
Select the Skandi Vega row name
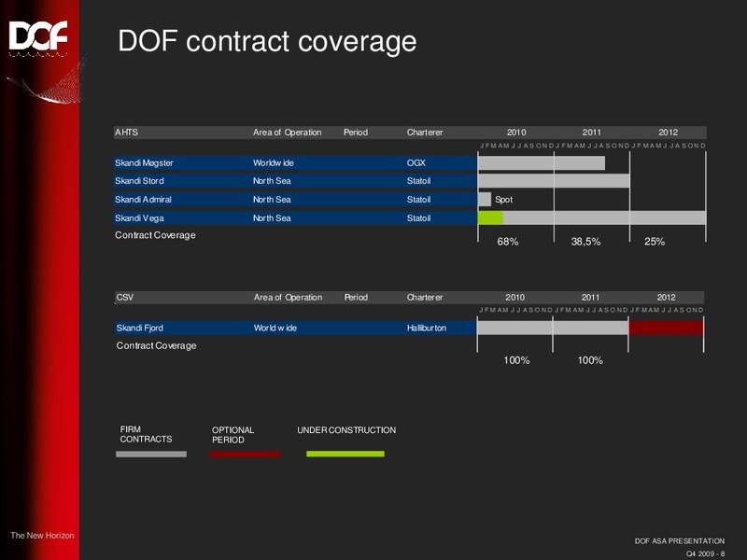tap(139, 218)
